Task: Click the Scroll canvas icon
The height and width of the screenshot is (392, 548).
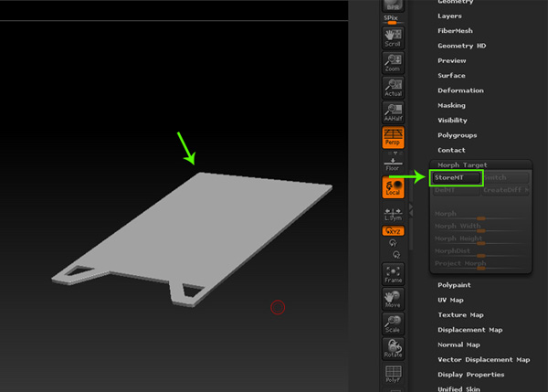Action: click(x=393, y=37)
